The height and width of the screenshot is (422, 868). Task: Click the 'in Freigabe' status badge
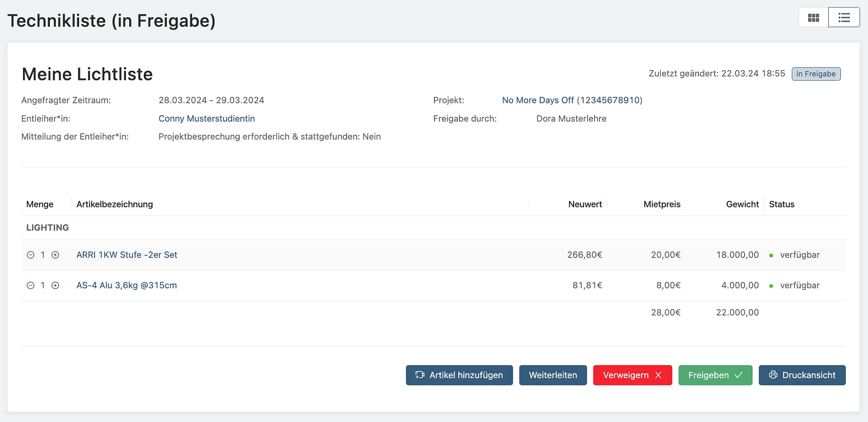tap(816, 74)
